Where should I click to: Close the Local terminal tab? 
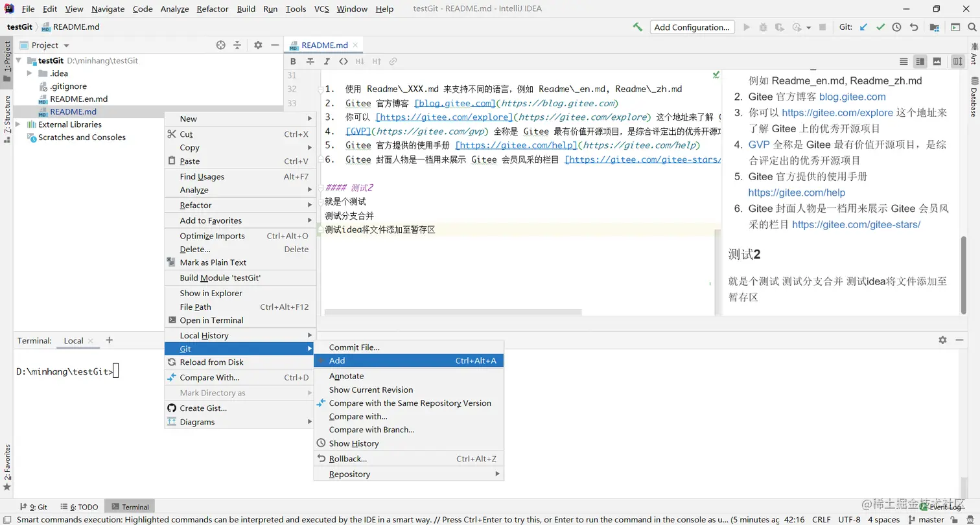pos(91,341)
